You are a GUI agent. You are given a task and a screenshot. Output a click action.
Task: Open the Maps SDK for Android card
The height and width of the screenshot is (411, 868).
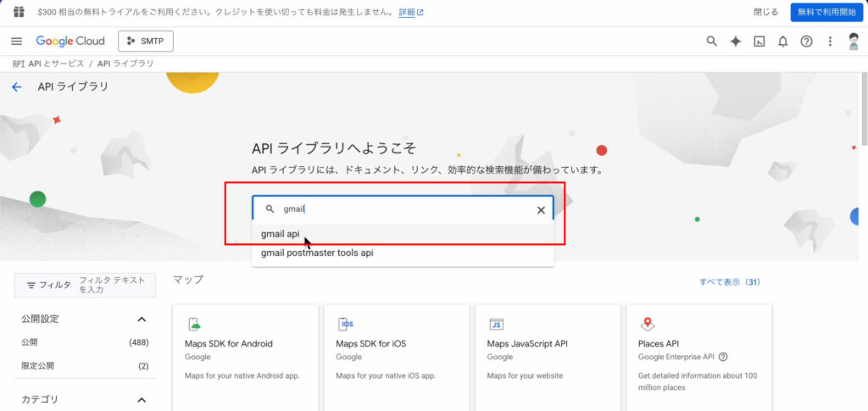245,358
